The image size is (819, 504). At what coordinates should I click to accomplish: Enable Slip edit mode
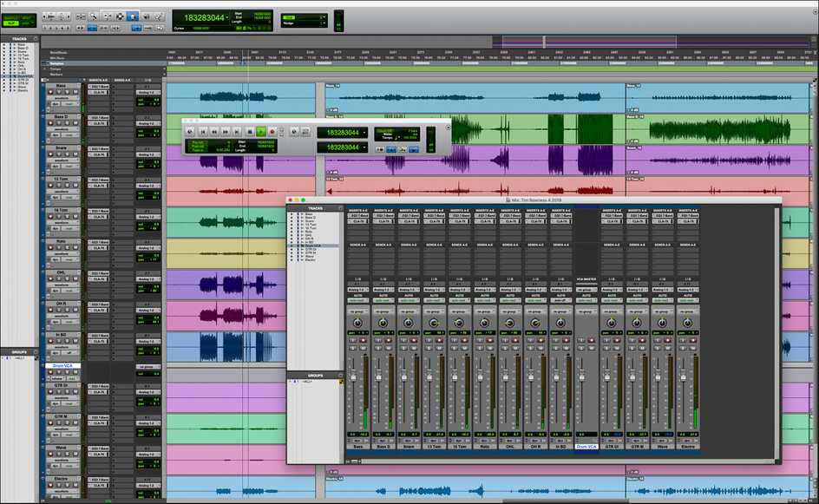coord(11,23)
